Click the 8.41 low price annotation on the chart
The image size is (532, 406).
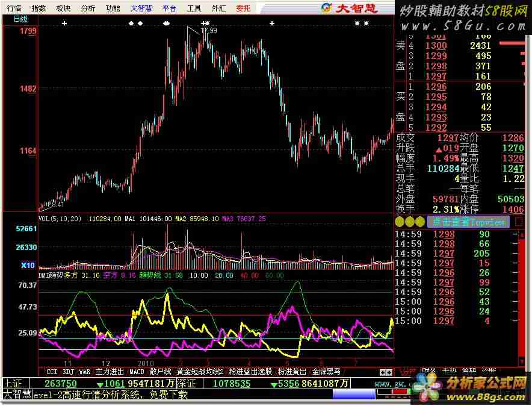coord(58,205)
